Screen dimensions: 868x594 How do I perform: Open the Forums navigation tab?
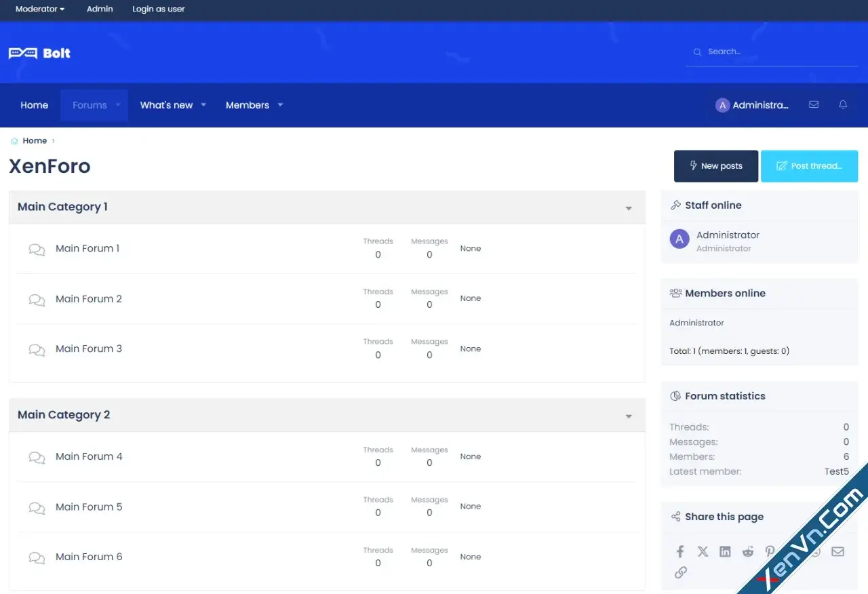[90, 105]
